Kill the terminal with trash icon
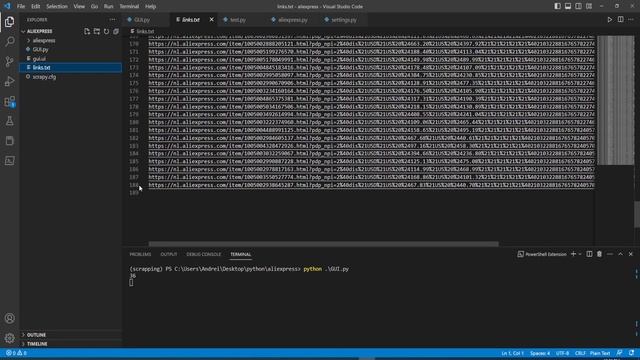640x360 pixels. pyautogui.click(x=599, y=254)
